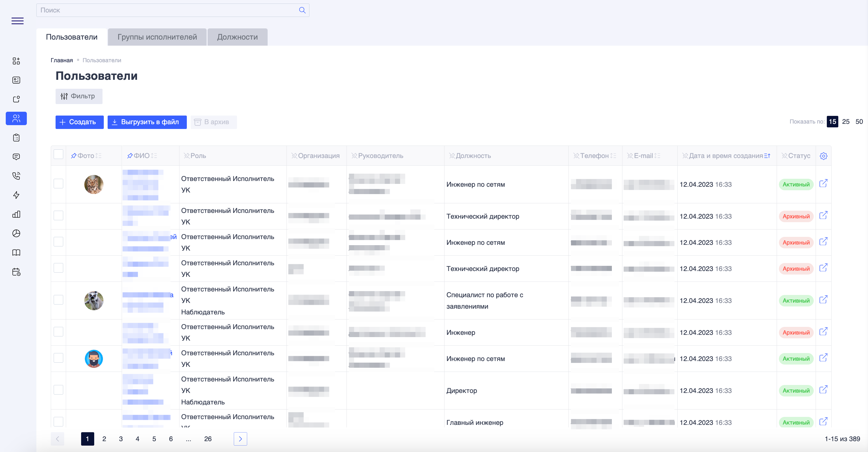This screenshot has height=452, width=868.
Task: Open table column settings gear icon
Action: 823,156
